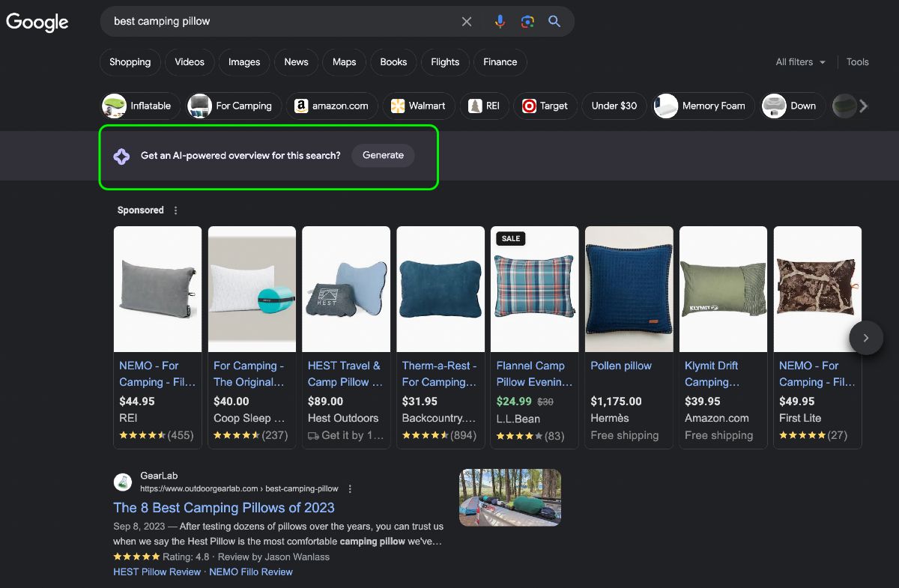Open the GearLab result three-dot menu
The image size is (899, 588).
[x=350, y=488]
